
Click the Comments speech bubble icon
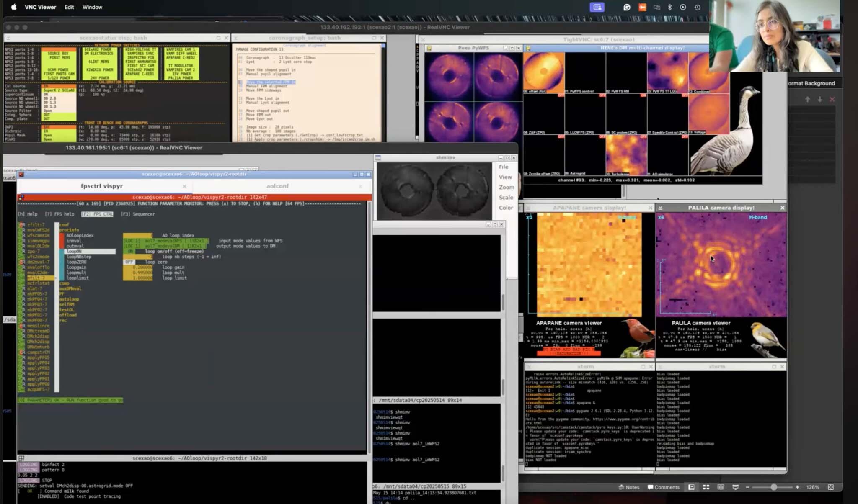pos(651,487)
